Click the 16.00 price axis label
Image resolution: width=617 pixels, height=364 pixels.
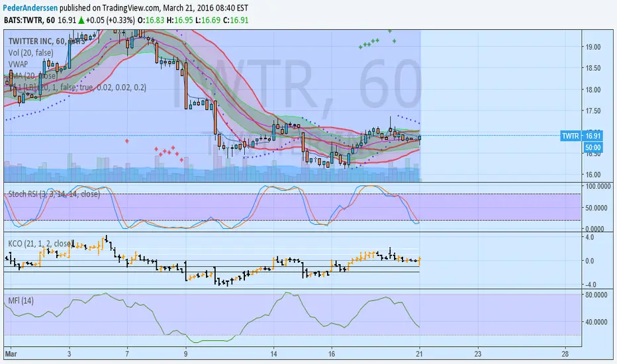click(x=593, y=175)
